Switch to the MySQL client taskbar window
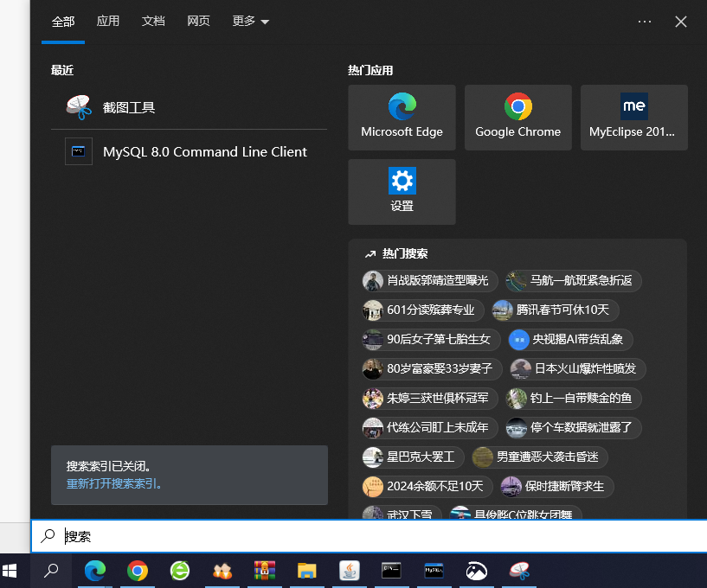 point(434,571)
